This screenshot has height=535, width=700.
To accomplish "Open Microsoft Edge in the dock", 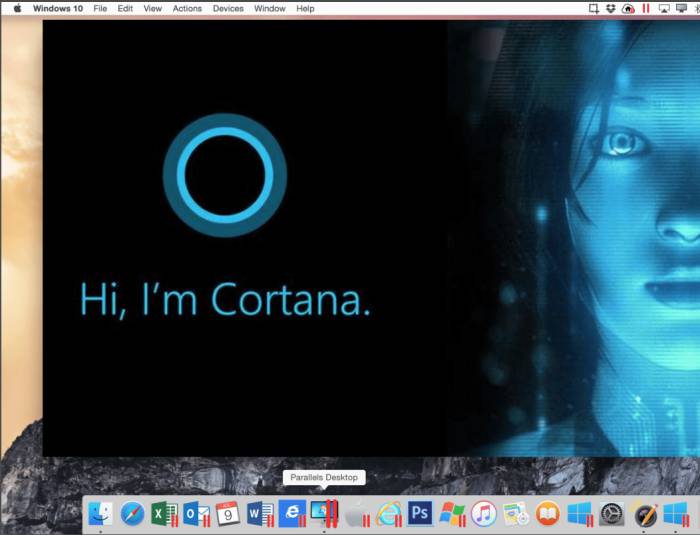I will [x=292, y=513].
